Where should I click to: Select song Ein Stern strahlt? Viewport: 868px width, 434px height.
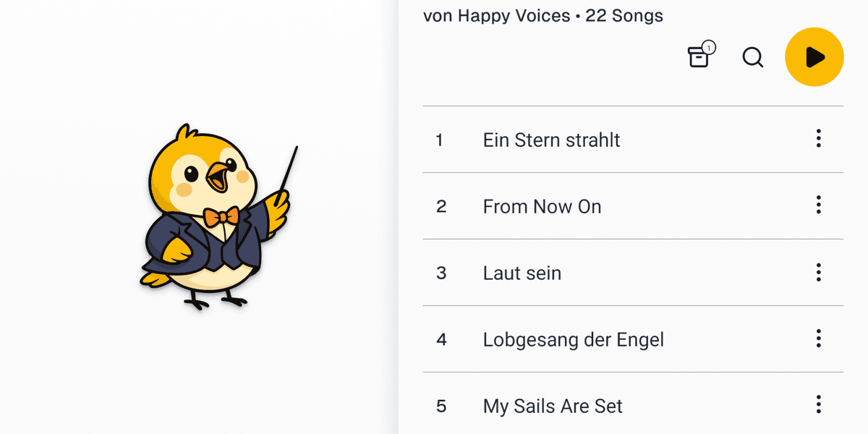click(x=551, y=140)
